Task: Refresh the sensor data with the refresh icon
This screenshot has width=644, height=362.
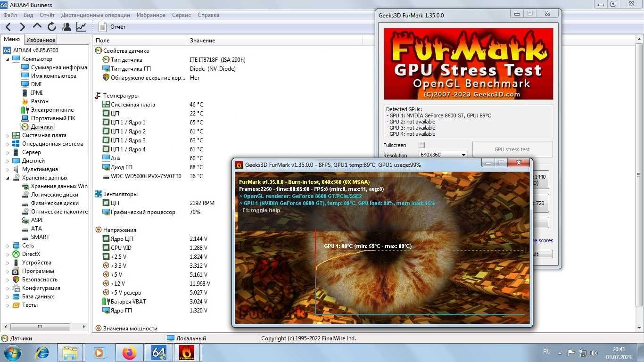Action: [51, 27]
